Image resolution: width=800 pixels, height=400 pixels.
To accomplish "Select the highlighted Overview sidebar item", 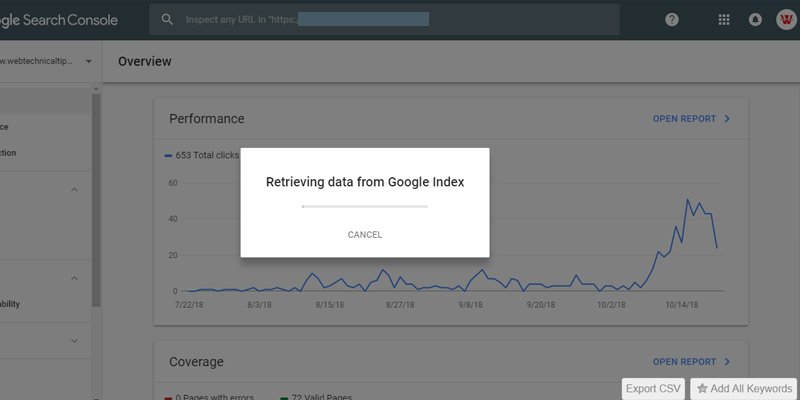I will point(46,101).
